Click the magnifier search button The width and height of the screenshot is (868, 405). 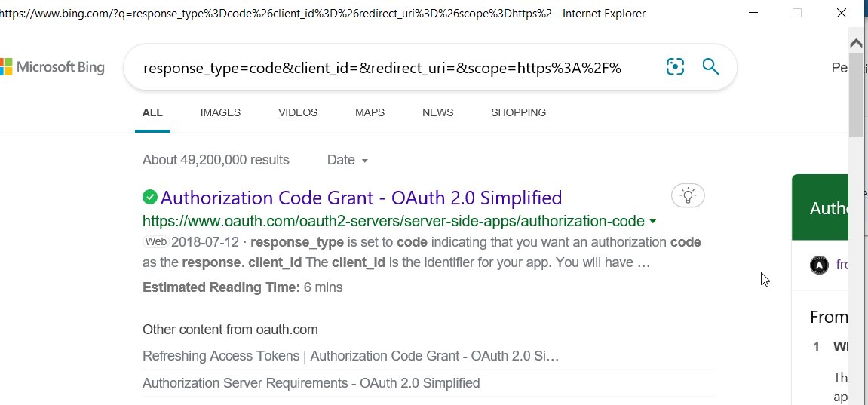click(x=710, y=67)
